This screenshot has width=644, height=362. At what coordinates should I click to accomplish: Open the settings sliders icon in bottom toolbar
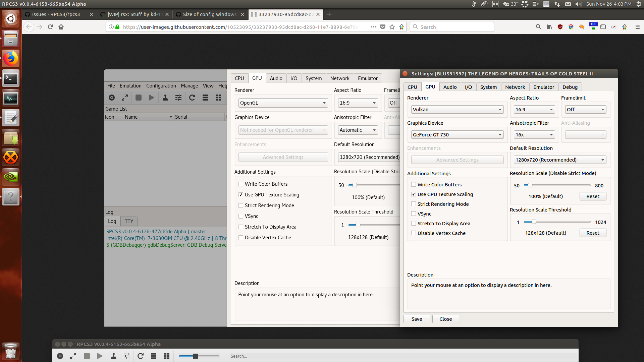126,356
